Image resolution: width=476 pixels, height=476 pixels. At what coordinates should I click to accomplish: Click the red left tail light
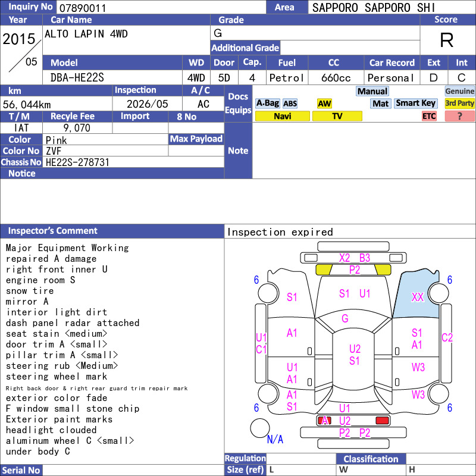[324, 420]
